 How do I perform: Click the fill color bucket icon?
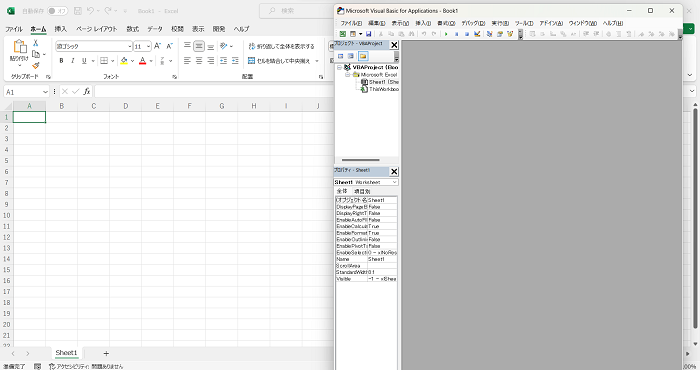tap(124, 61)
